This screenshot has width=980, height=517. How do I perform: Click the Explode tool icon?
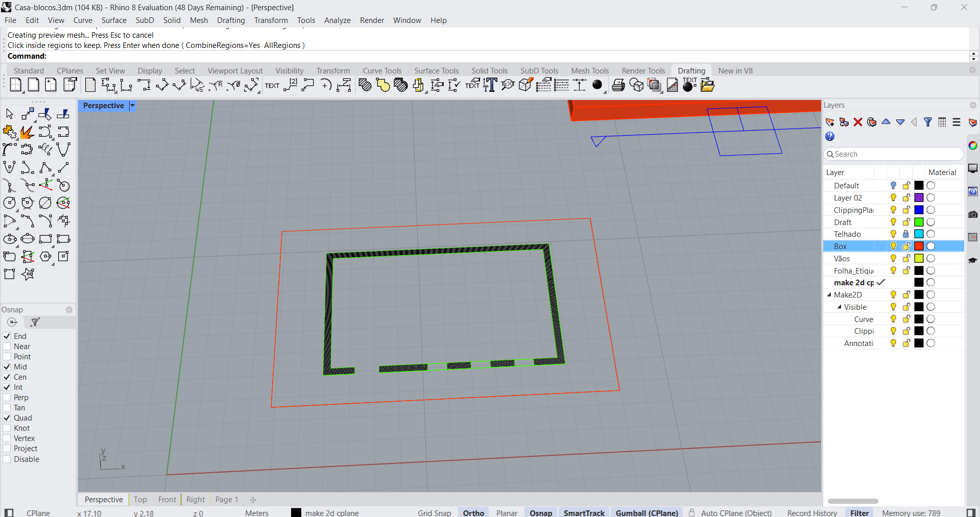point(27,132)
